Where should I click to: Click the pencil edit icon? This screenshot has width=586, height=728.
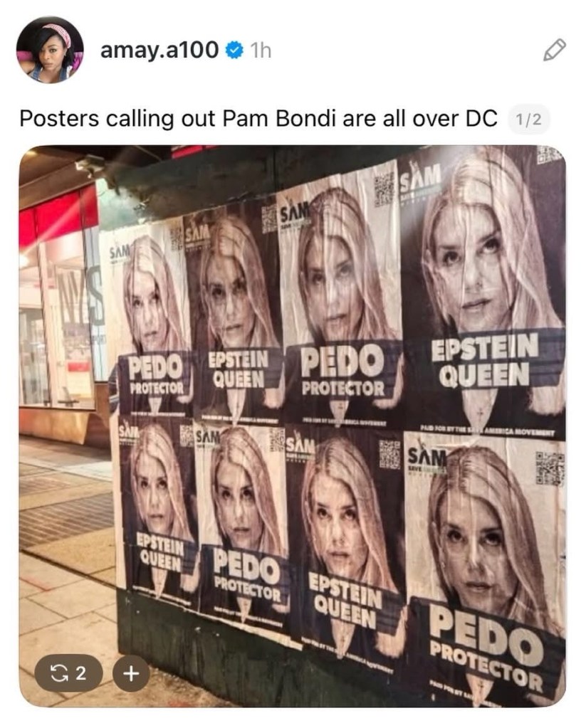(555, 50)
